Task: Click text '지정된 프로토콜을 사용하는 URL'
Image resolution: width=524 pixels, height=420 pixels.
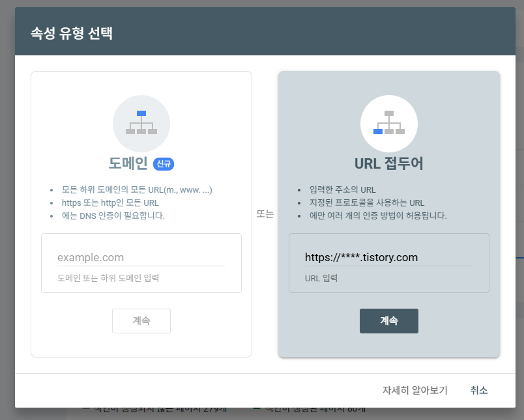Action: tap(367, 203)
